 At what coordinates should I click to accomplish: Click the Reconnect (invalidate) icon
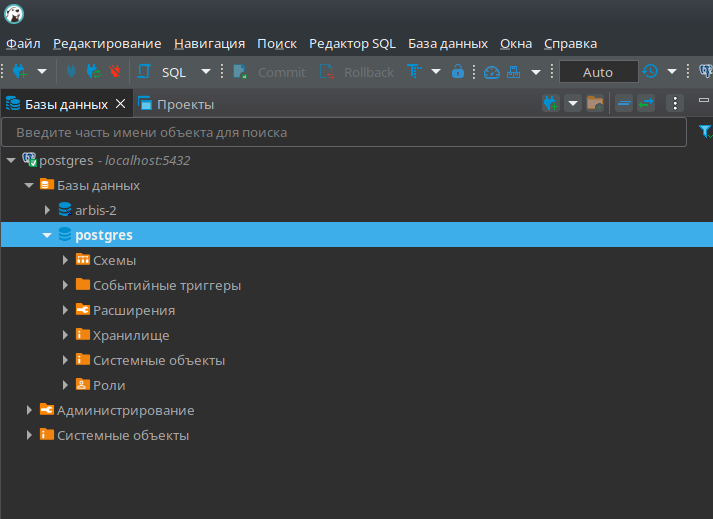coord(94,71)
